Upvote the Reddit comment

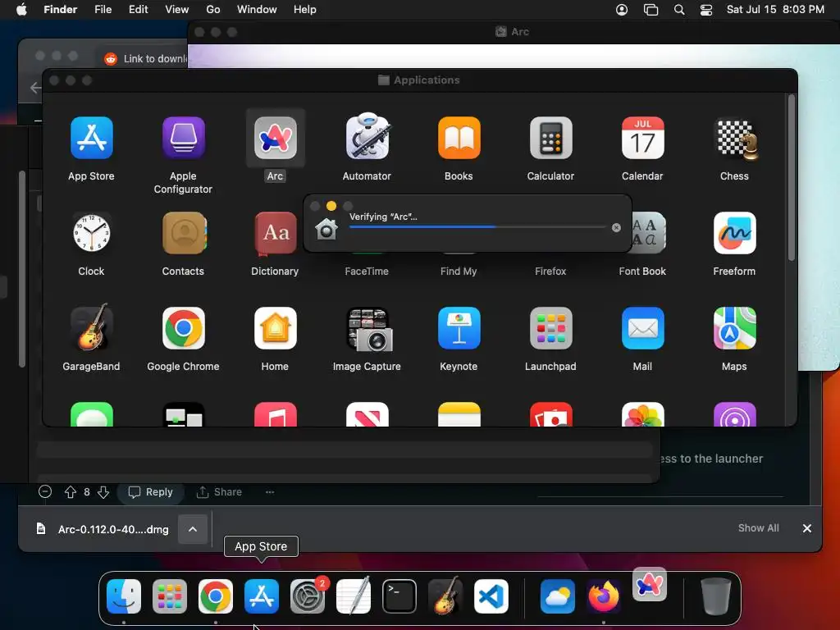71,492
